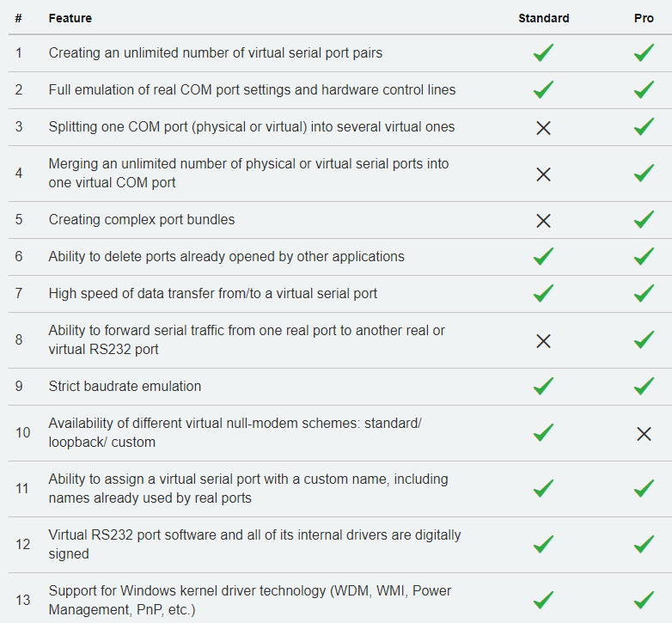Click the Standard column header

pos(543,18)
